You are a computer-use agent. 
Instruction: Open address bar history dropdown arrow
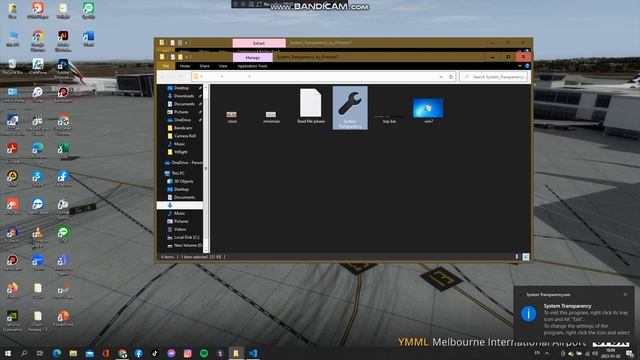pyautogui.click(x=441, y=76)
